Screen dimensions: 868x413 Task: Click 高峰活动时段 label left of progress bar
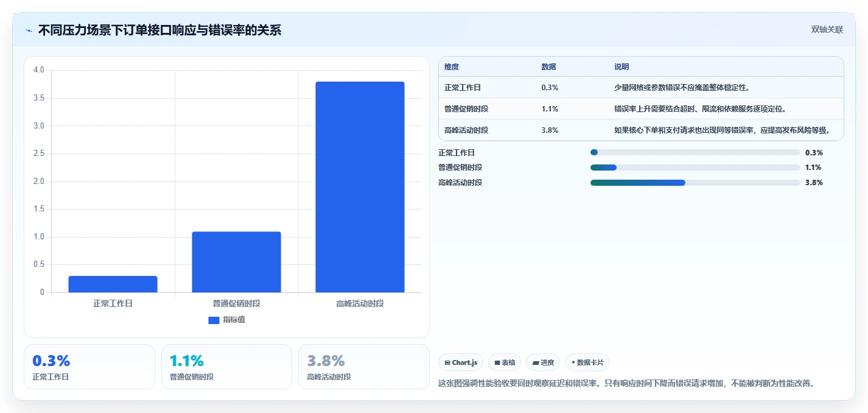[460, 183]
